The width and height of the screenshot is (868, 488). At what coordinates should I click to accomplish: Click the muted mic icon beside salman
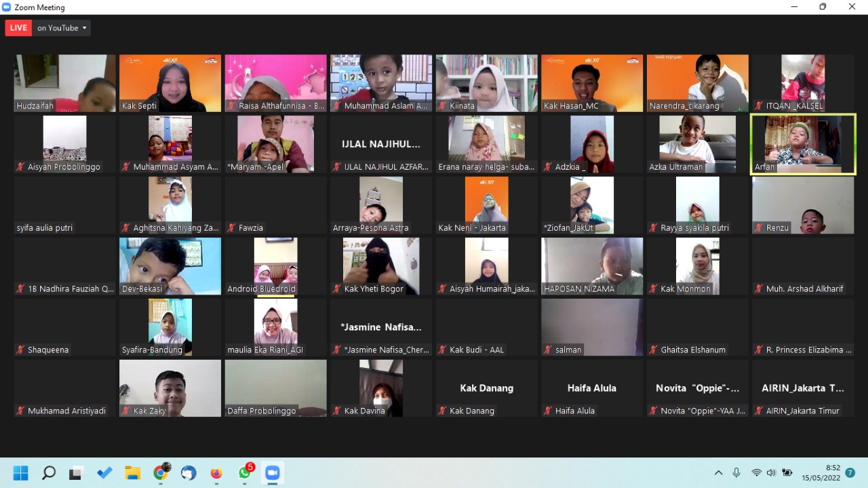[x=547, y=350]
